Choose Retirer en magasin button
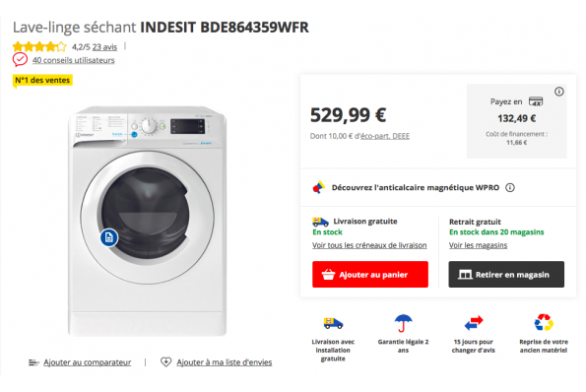 coord(506,274)
